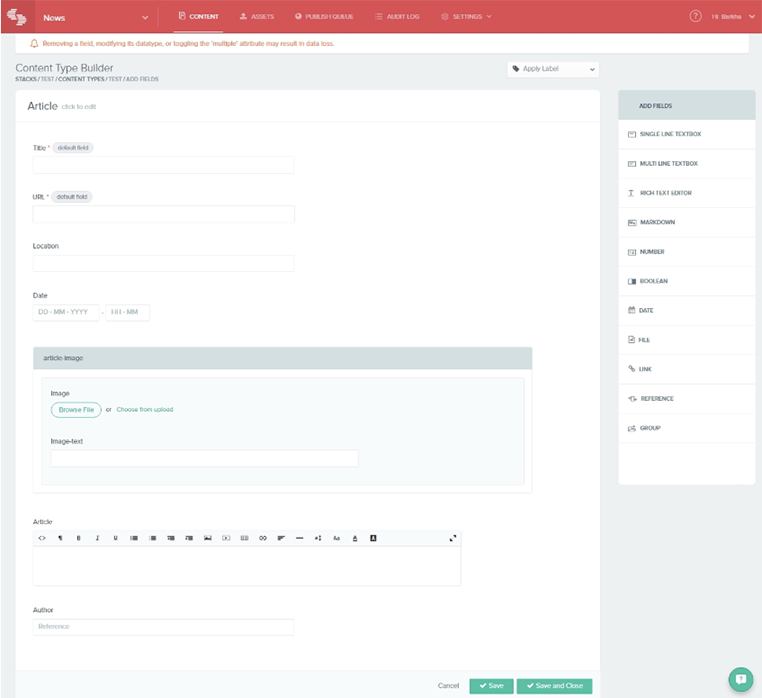Insert video via Article editor toolbar
This screenshot has width=762, height=698.
tap(226, 538)
